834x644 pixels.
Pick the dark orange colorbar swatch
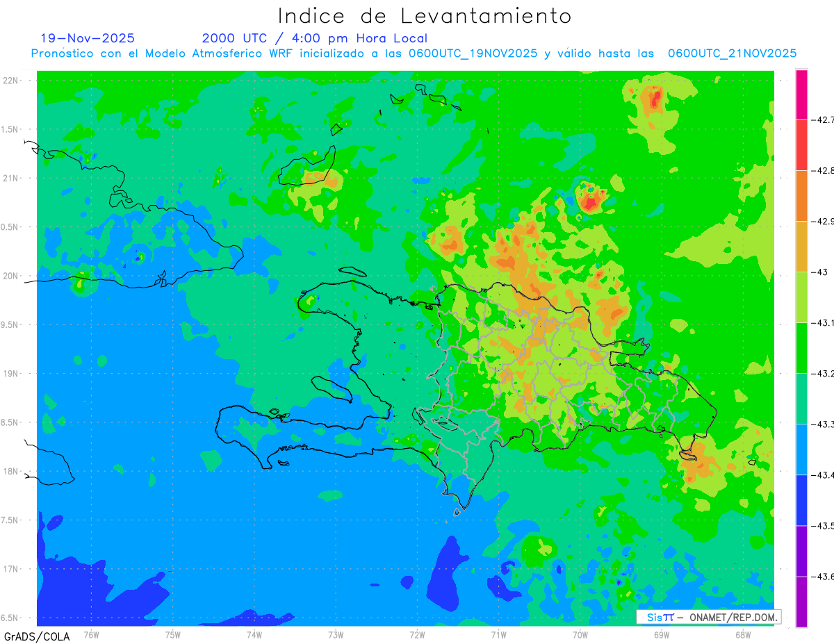(801, 196)
